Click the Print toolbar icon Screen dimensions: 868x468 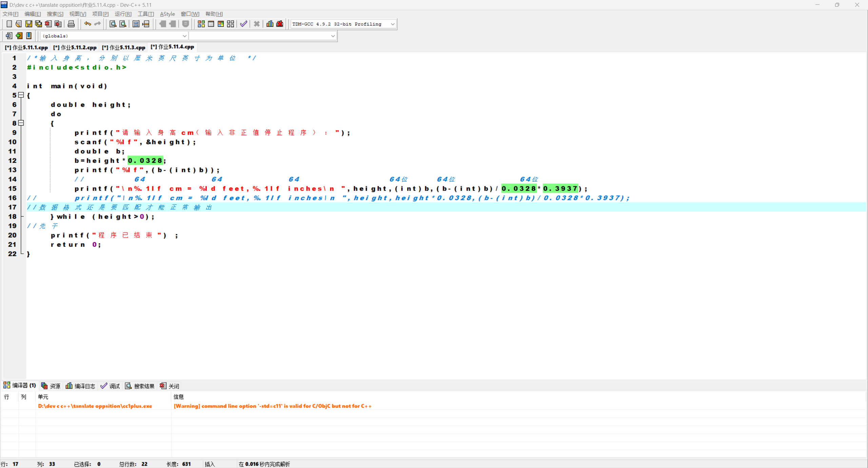click(71, 24)
